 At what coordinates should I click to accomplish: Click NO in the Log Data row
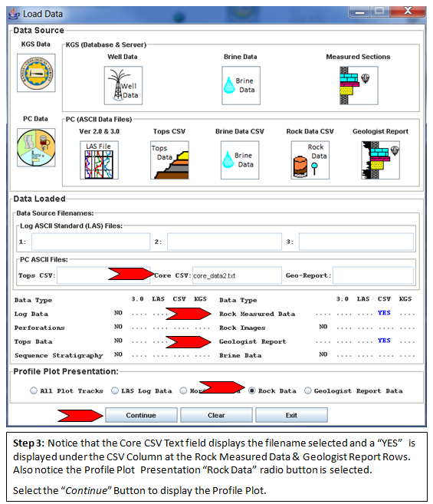[118, 313]
